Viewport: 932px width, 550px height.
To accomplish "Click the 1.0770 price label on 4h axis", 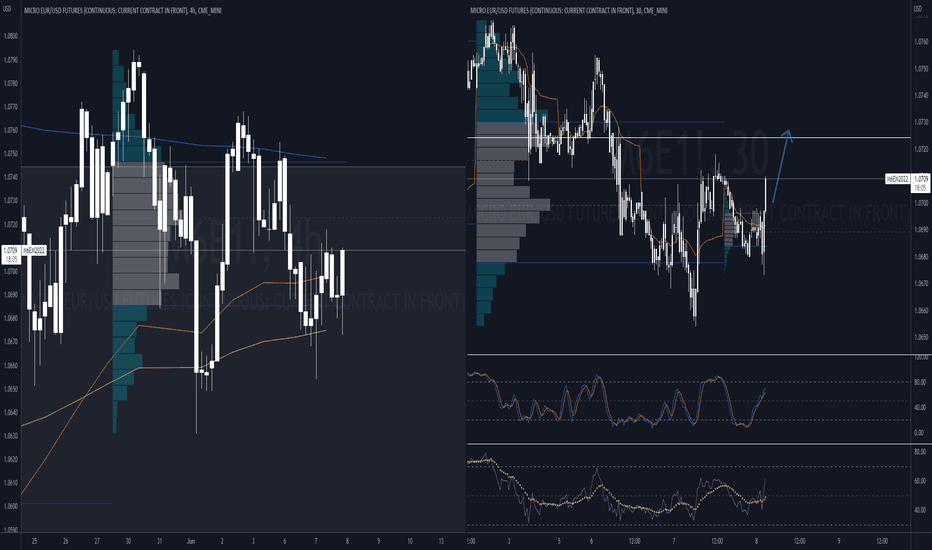I will coord(11,107).
